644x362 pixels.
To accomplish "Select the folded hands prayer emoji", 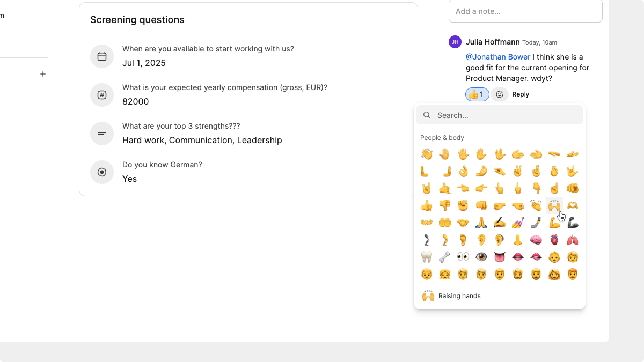I will click(x=481, y=223).
